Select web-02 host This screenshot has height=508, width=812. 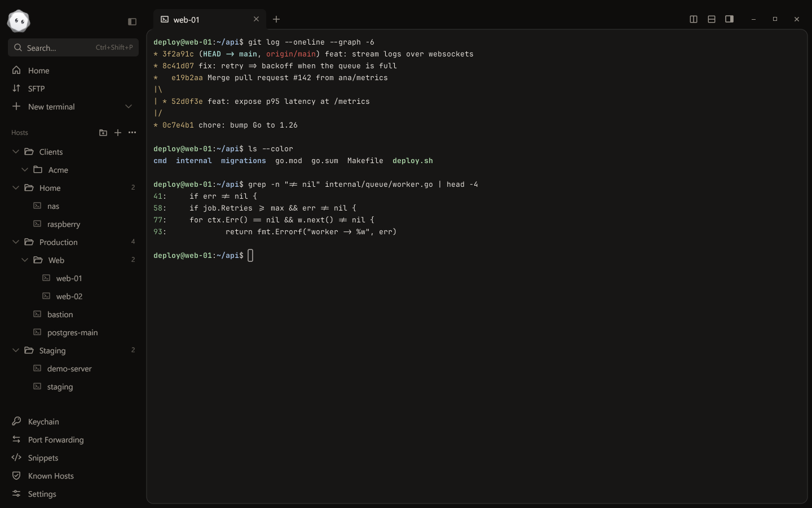(x=73, y=296)
